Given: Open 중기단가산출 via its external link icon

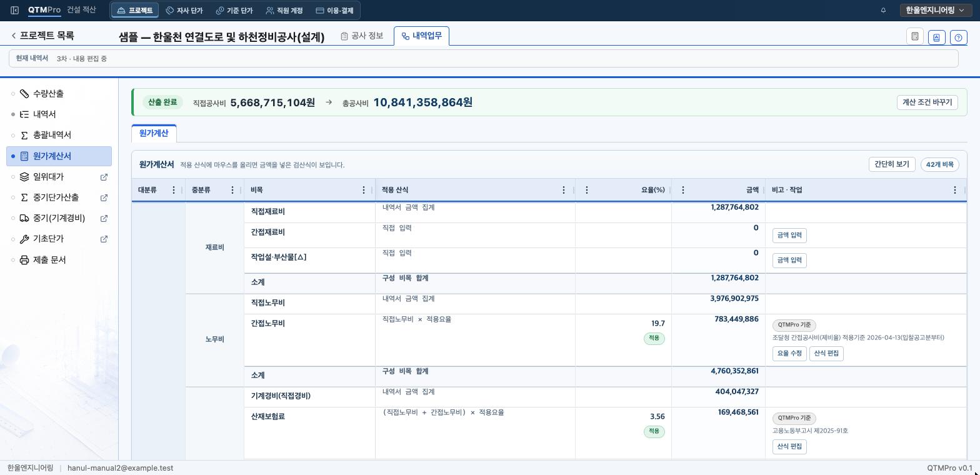Looking at the screenshot, I should tap(104, 197).
